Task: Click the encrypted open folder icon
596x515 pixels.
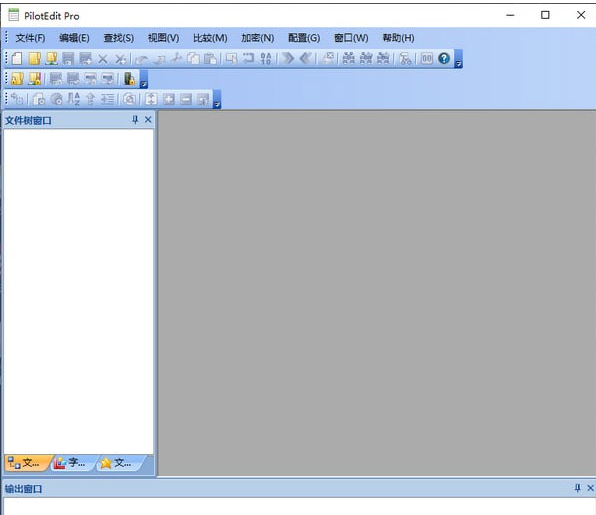Action: point(17,79)
